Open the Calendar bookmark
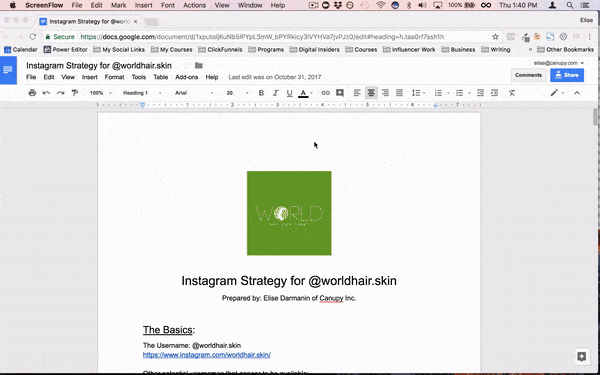The width and height of the screenshot is (600, 375). pos(21,49)
